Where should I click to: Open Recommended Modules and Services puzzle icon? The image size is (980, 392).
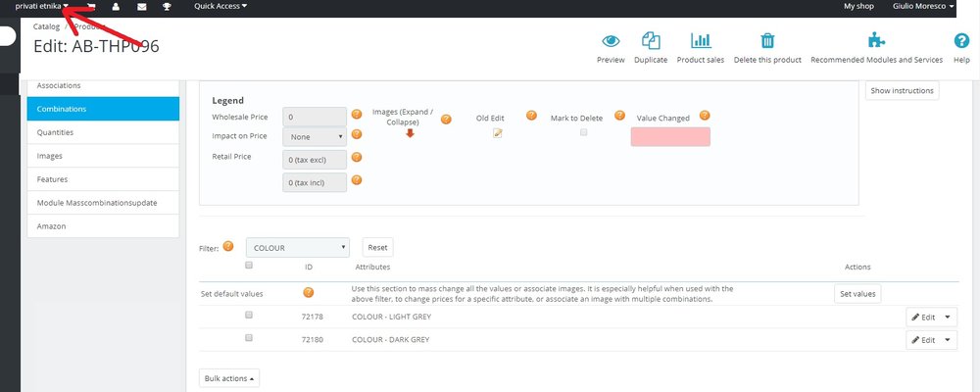(876, 40)
